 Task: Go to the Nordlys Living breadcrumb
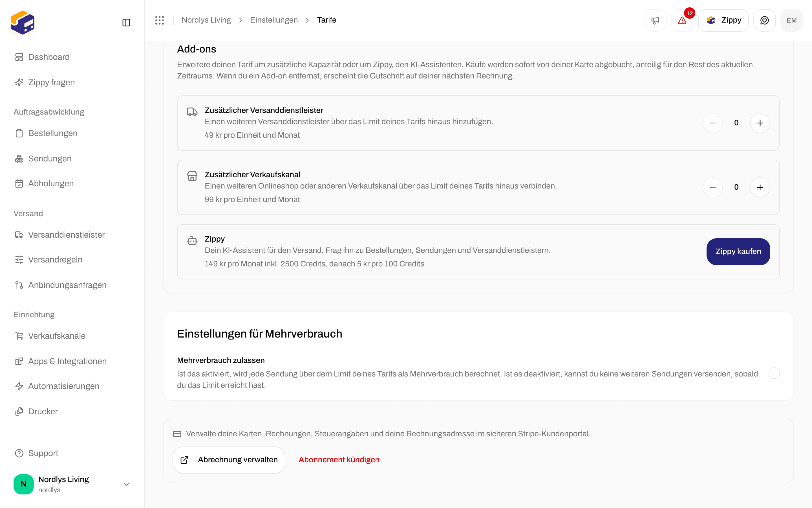coord(206,20)
